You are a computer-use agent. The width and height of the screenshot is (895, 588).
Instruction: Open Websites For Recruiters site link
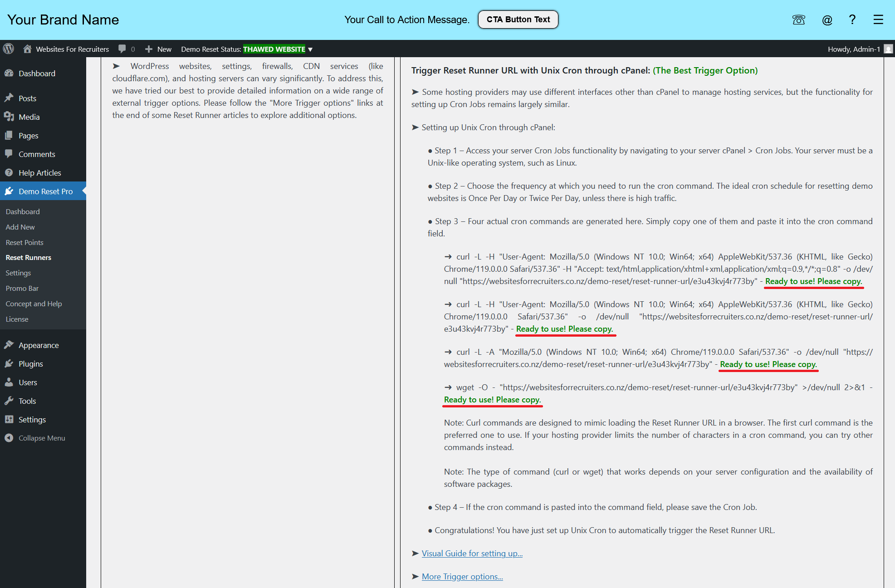[73, 49]
